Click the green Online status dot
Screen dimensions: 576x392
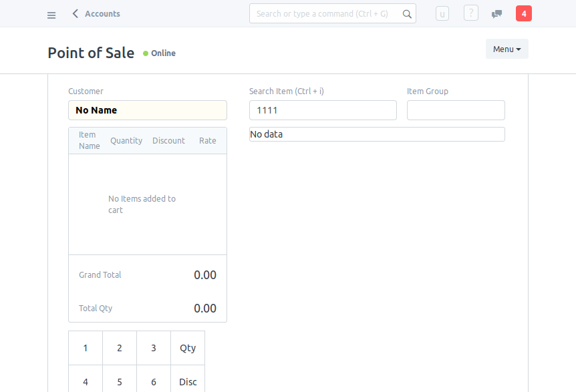point(144,53)
